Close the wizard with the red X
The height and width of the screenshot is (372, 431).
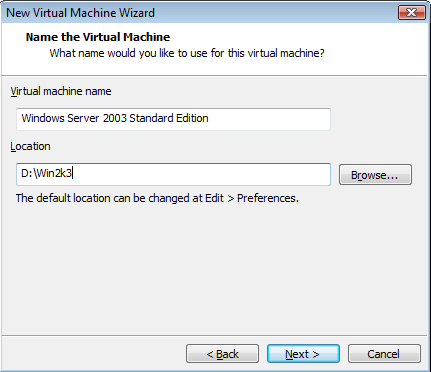click(412, 13)
